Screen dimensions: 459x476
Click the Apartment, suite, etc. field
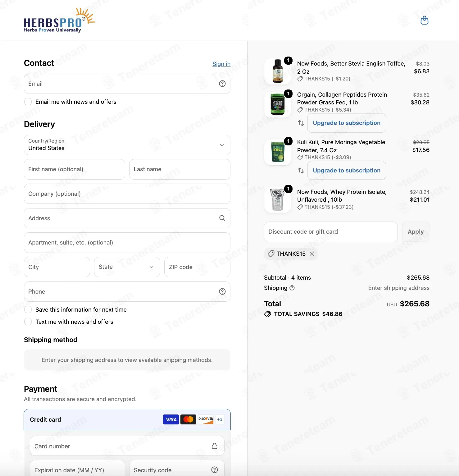click(x=127, y=243)
